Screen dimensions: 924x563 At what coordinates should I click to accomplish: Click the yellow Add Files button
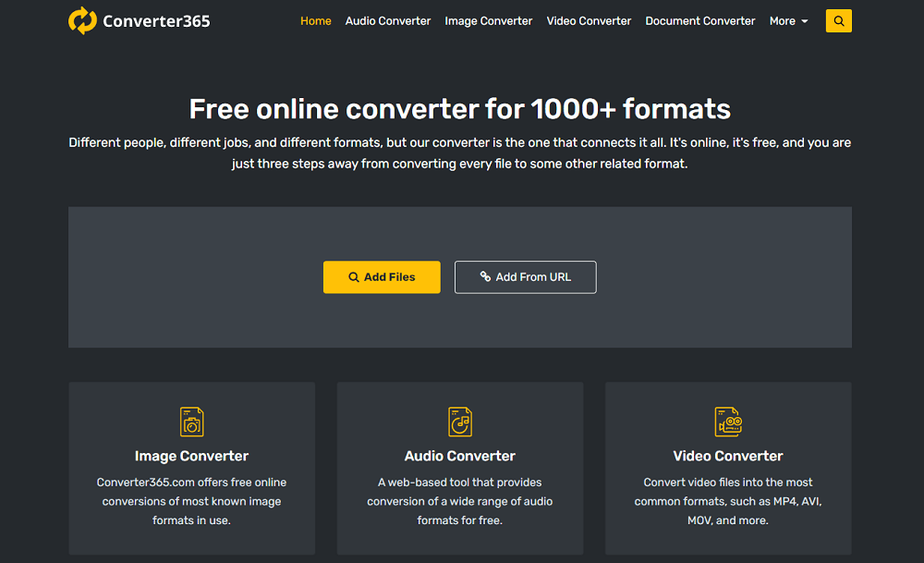point(382,277)
